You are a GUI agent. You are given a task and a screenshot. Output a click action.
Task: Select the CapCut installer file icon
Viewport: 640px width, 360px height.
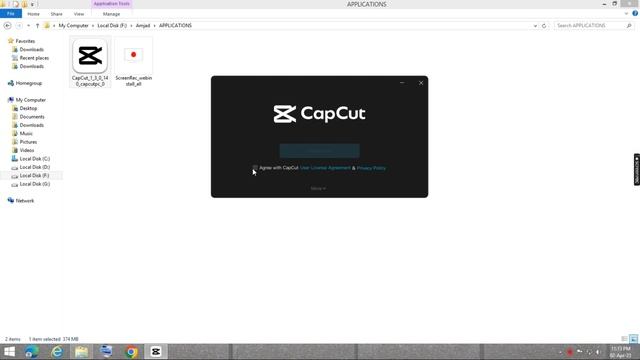click(x=90, y=56)
